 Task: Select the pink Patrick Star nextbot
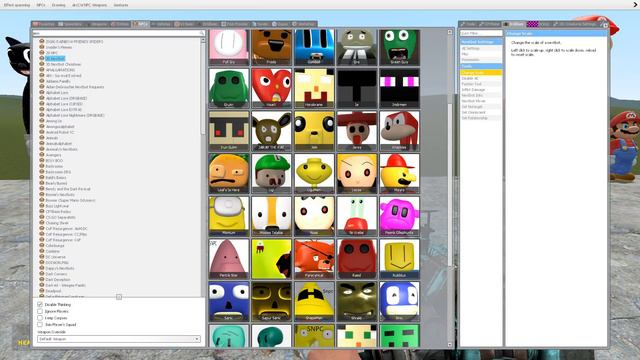click(229, 259)
